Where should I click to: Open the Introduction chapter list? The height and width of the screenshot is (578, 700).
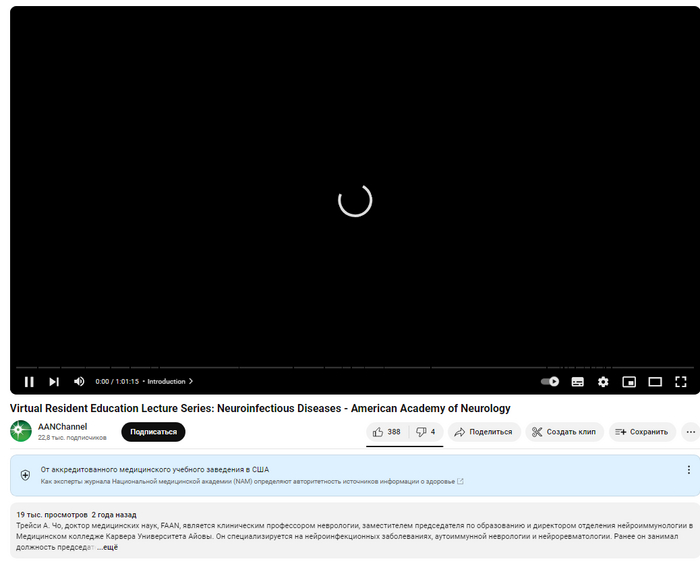tap(171, 382)
